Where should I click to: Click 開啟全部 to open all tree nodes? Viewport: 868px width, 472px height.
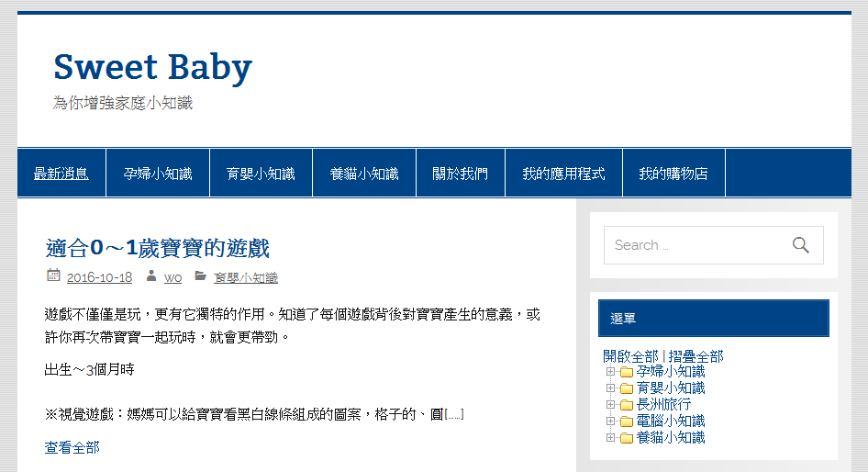coord(630,356)
